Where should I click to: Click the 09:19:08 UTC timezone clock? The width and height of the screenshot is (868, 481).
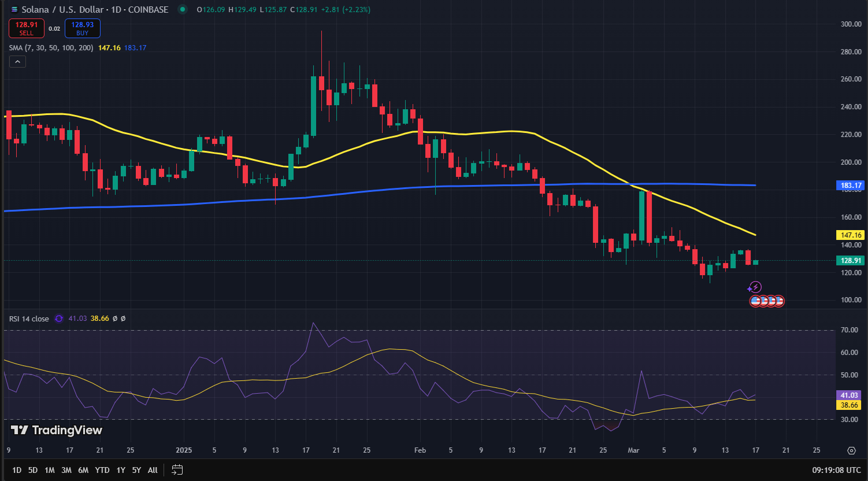pos(836,470)
